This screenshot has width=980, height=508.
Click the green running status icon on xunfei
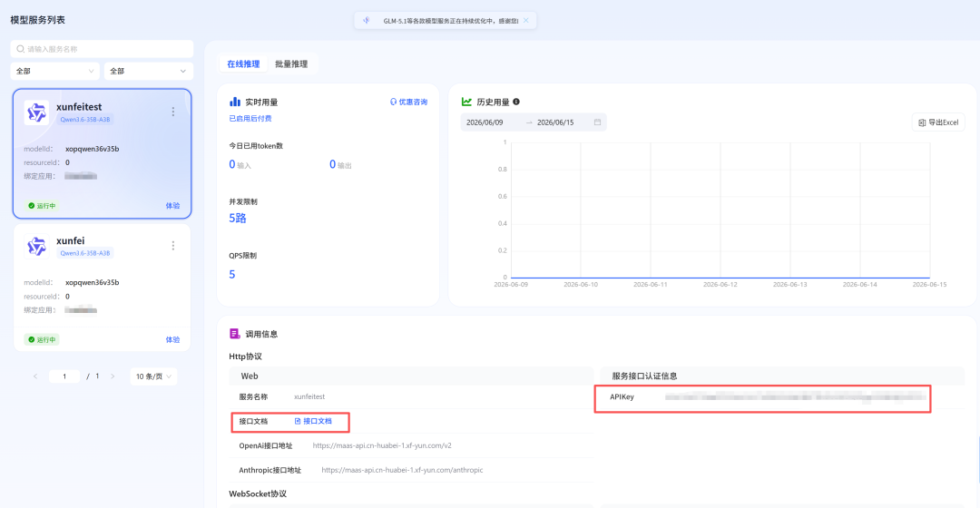click(x=31, y=340)
